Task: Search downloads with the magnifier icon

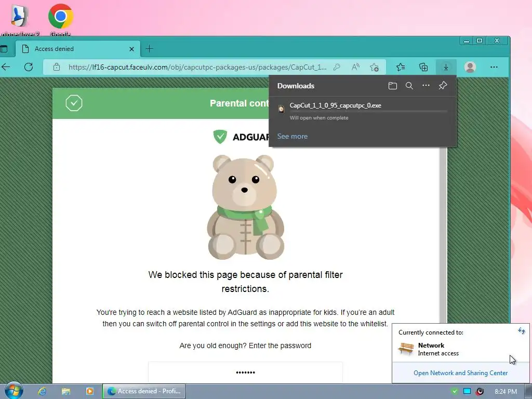Action: point(409,86)
